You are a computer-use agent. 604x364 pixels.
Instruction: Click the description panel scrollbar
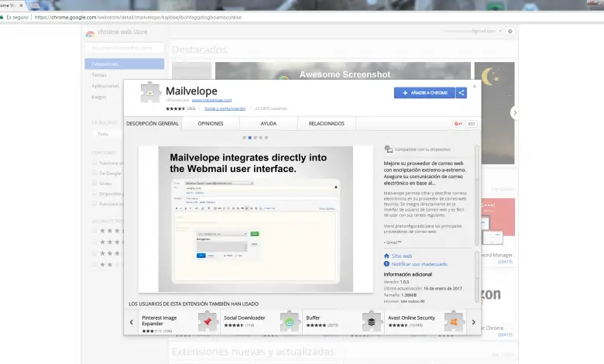[x=477, y=195]
